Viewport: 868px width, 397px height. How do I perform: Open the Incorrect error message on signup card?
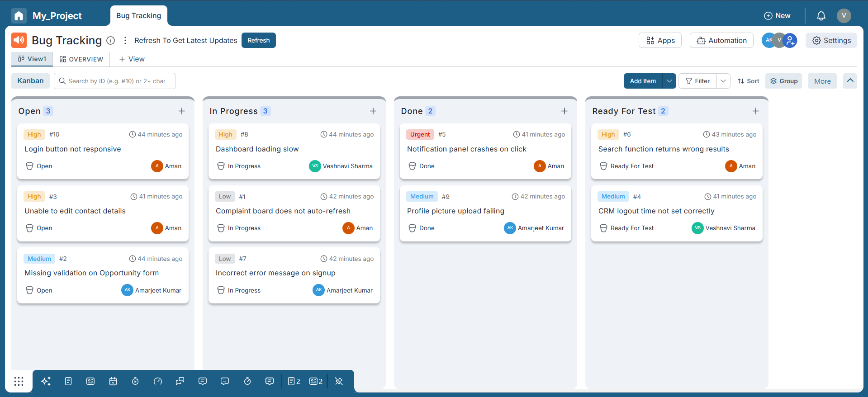click(294, 275)
